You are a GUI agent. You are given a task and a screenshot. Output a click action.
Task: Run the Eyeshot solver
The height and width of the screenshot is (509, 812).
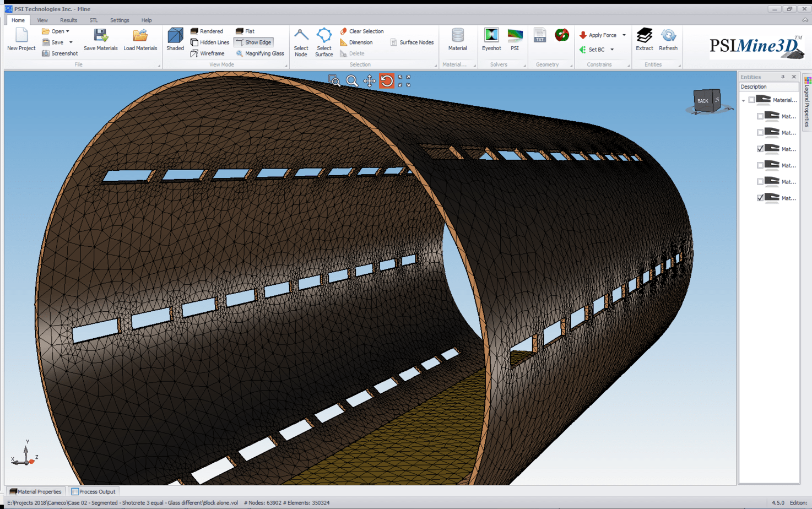pyautogui.click(x=491, y=40)
